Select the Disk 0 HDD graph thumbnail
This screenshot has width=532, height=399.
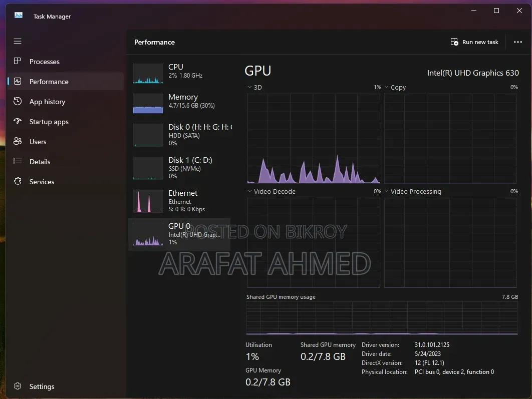coord(148,135)
